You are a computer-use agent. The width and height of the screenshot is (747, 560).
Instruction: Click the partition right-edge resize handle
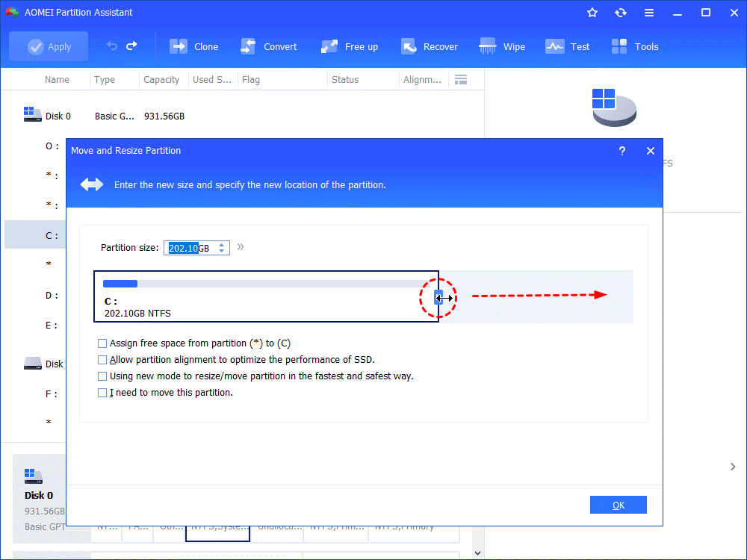(x=438, y=298)
